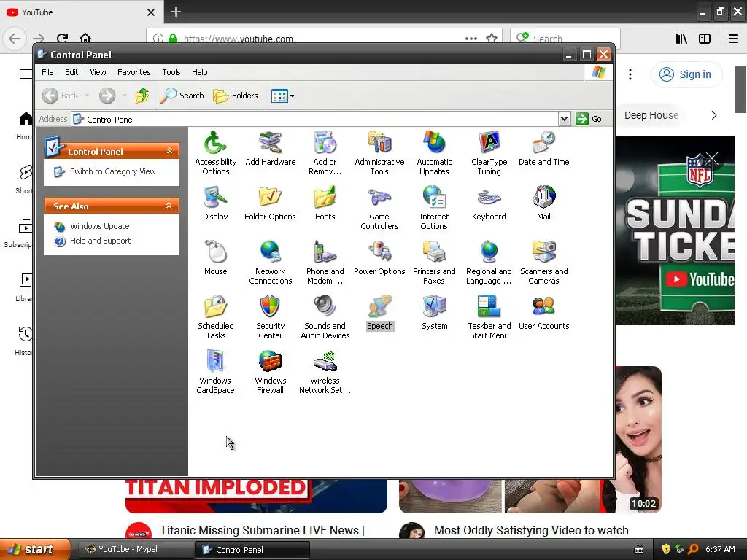Open Windows Update link in See Also
This screenshot has height=560, width=747.
pos(99,226)
